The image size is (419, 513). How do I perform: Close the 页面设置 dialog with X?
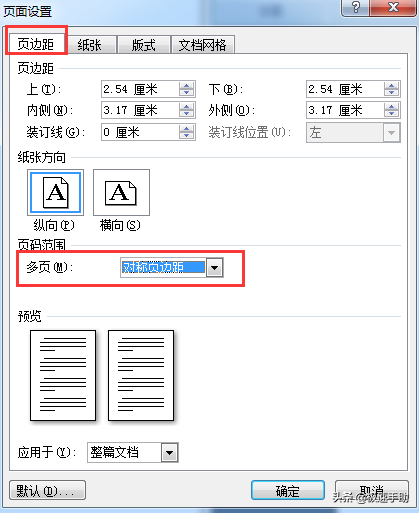pos(394,7)
